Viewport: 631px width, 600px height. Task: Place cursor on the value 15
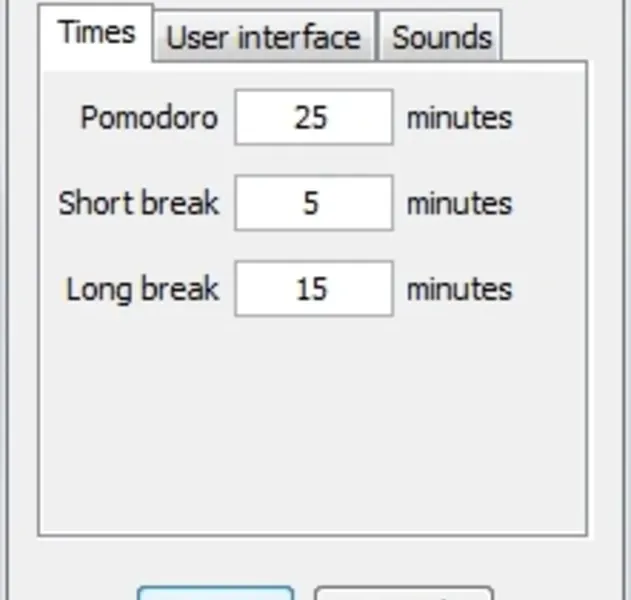pyautogui.click(x=311, y=289)
